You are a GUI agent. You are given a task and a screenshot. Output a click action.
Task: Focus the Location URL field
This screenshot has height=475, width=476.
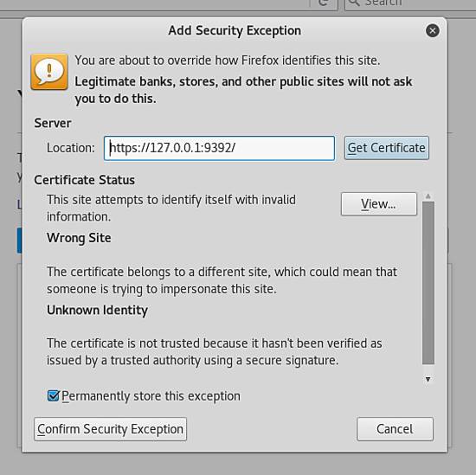point(219,148)
